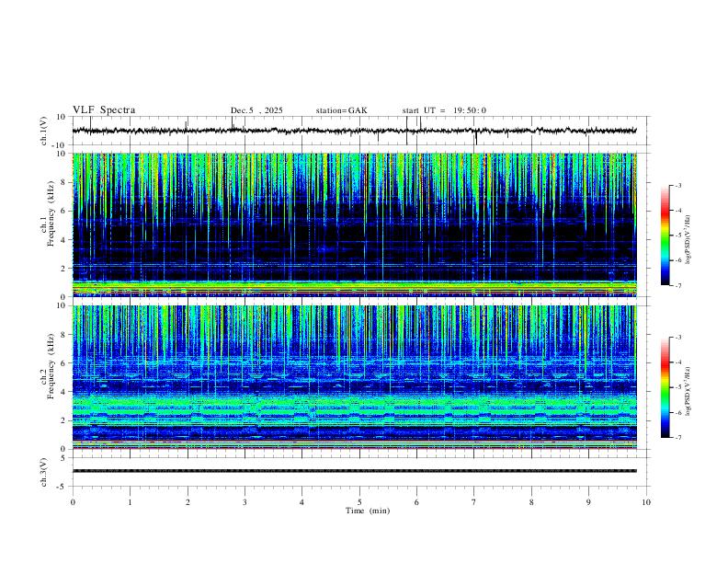Viewport: 728px width, 563px height.
Task: Click the ch.1 spectrogram color scale bar
Action: pos(665,236)
